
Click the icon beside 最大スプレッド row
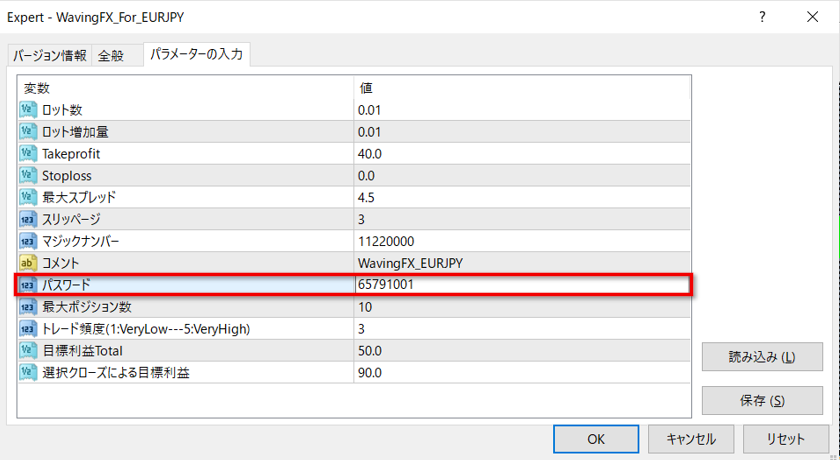click(x=28, y=197)
